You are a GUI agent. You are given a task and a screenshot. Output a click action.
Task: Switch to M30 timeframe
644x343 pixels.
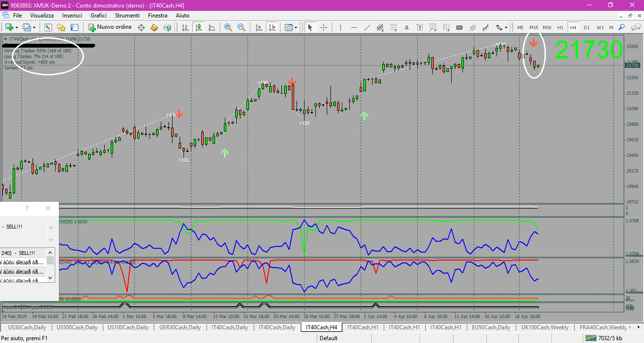[x=547, y=27]
